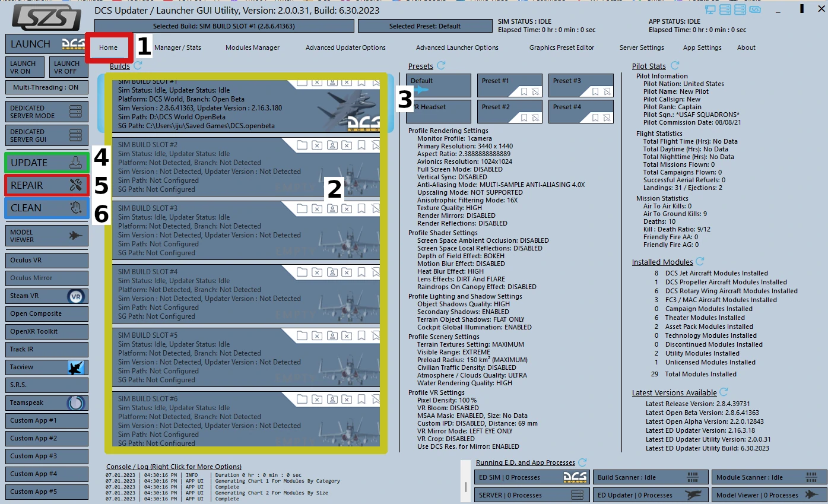This screenshot has width=828, height=504.
Task: Open the Server Settings tab
Action: point(642,47)
